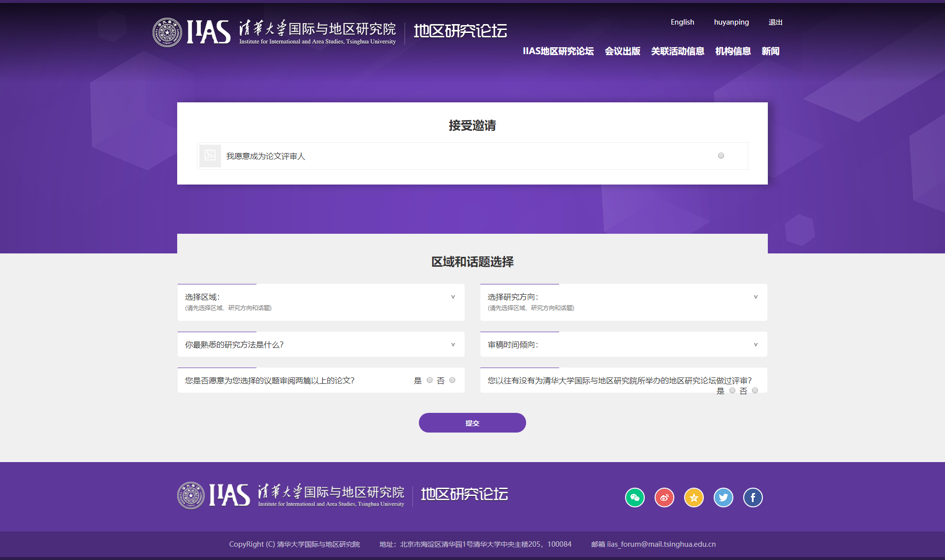Click the icon beside 我愿意成为论文评审人
The width and height of the screenshot is (945, 560).
coord(210,156)
